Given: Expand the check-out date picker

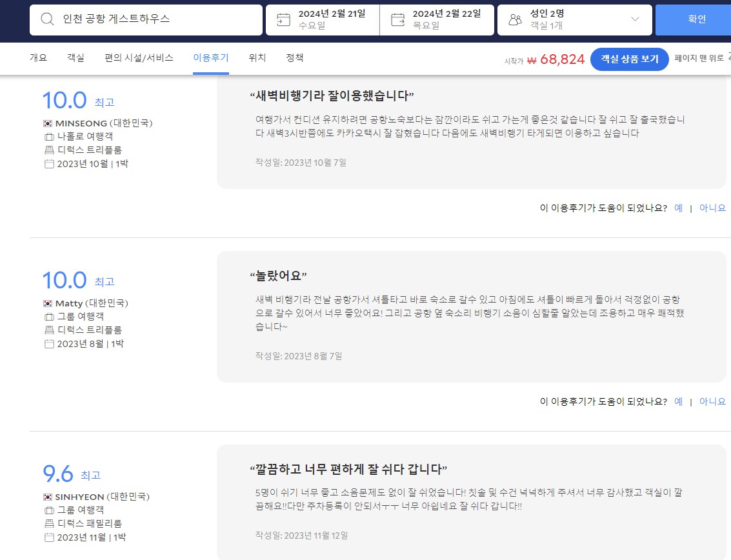Looking at the screenshot, I should 437,19.
